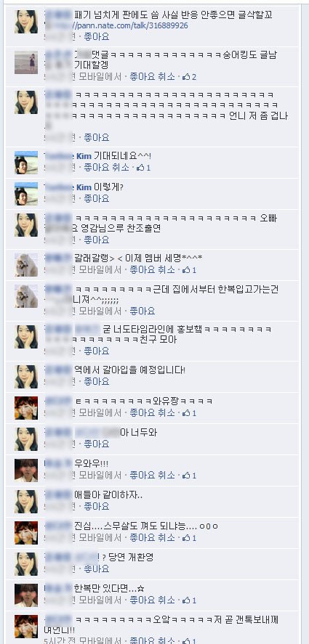Like the 이렇게? comment with 좋아요
Image resolution: width=309 pixels, height=644 pixels.
coord(97,199)
